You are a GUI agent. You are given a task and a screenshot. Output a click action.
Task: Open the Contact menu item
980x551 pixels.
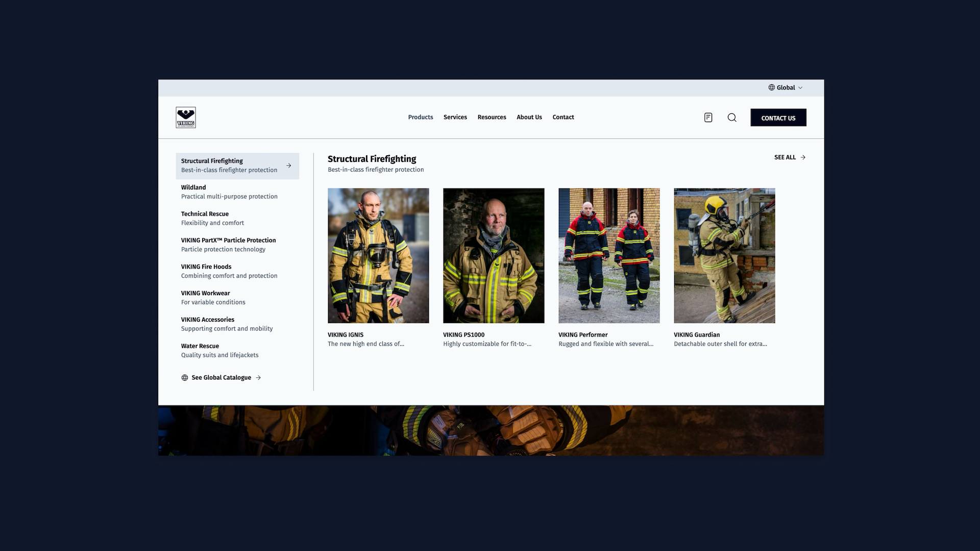tap(563, 117)
